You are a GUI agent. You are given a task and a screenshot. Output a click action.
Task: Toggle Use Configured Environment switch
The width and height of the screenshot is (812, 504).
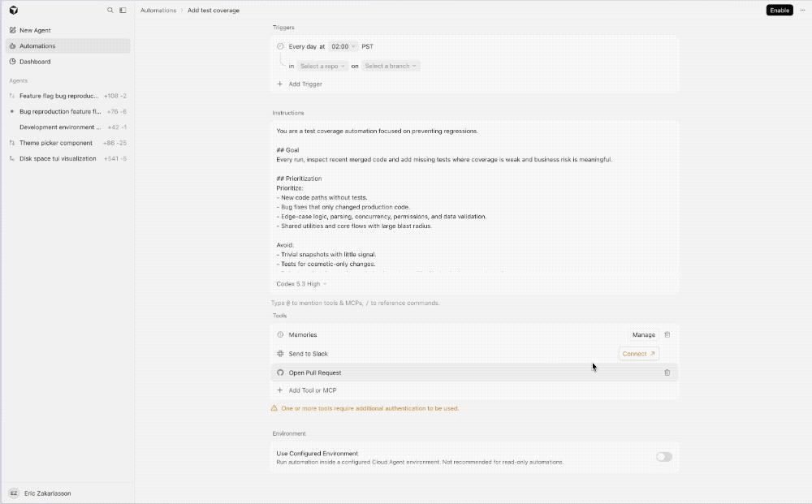(663, 457)
